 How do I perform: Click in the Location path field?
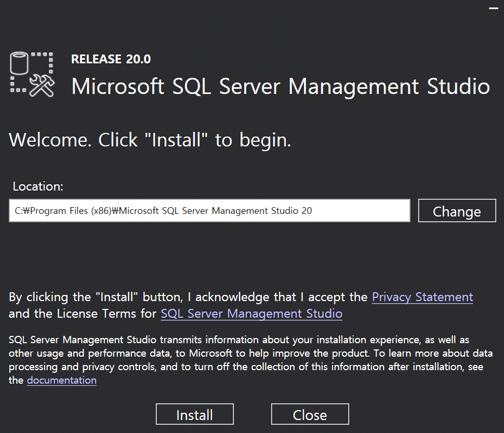(x=209, y=211)
